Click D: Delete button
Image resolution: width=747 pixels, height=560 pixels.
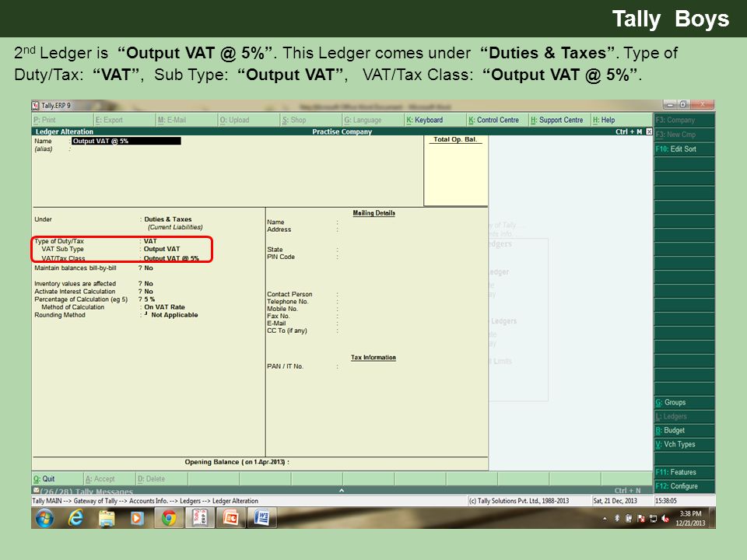162,478
